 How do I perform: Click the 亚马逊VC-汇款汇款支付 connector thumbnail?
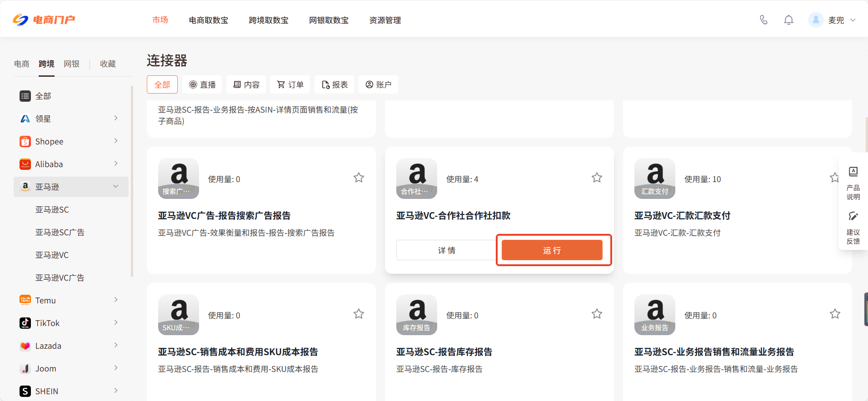point(654,178)
